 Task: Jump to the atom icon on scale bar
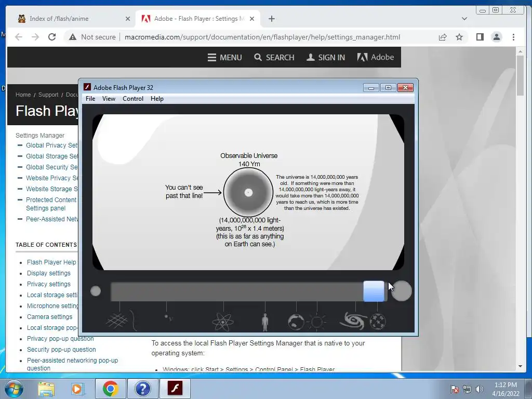[223, 321]
